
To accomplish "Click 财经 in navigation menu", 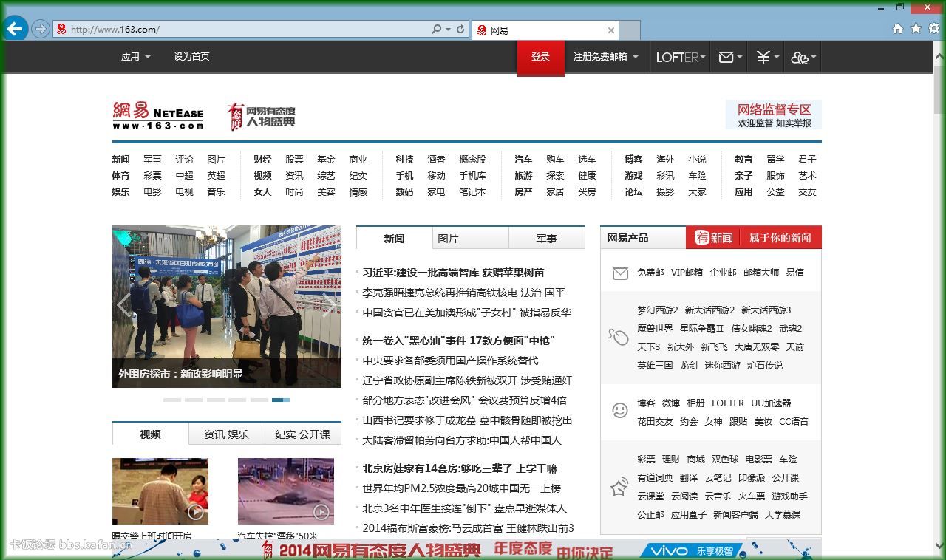I will (262, 160).
